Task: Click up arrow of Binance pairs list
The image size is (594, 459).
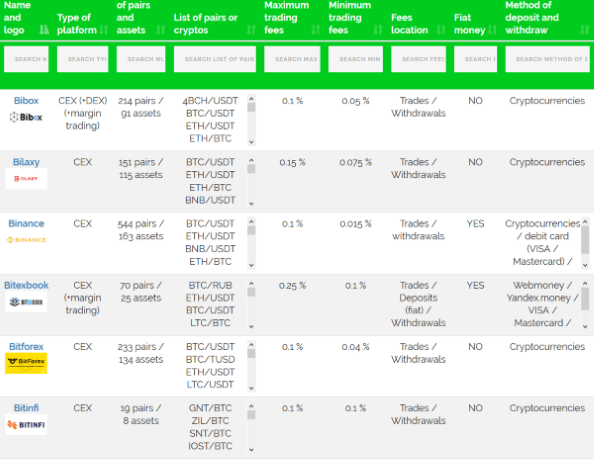Action: tap(251, 222)
